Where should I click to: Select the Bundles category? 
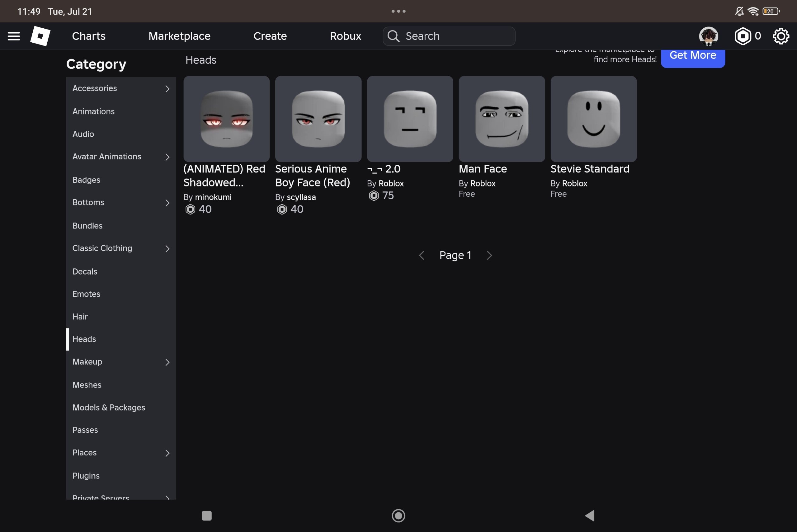[x=121, y=226]
